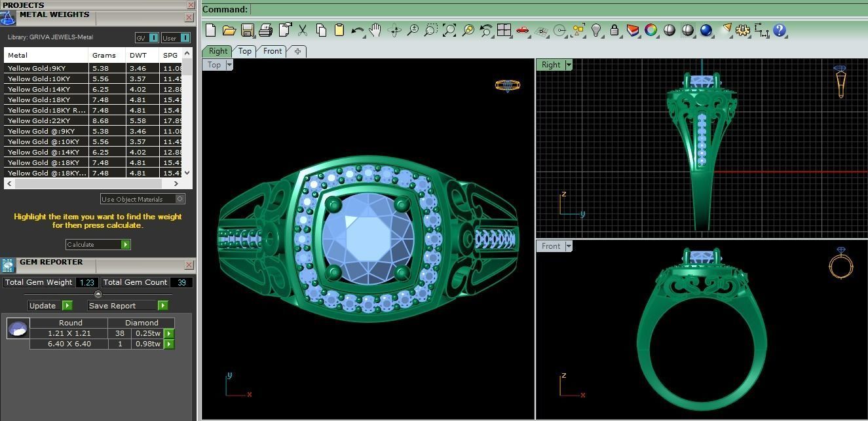The image size is (868, 421).
Task: Click the shaded viewport sphere icon
Action: pyautogui.click(x=670, y=30)
